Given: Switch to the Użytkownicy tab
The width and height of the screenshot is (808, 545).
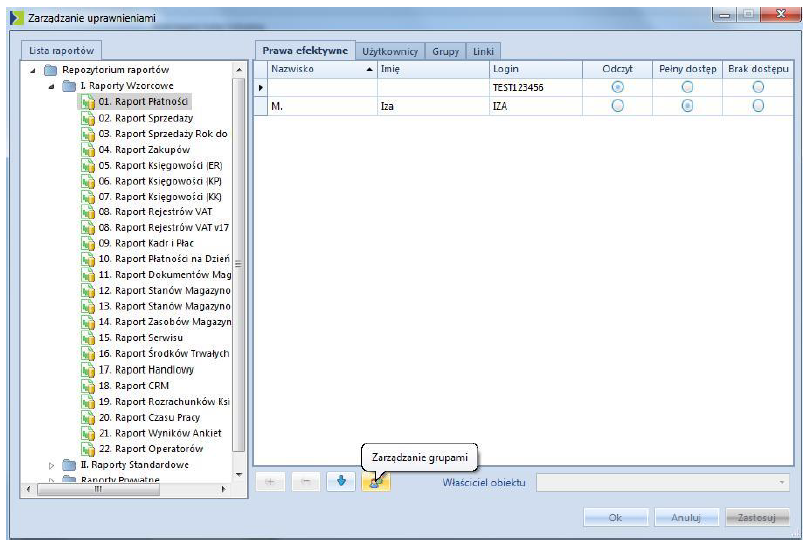Looking at the screenshot, I should (x=390, y=51).
